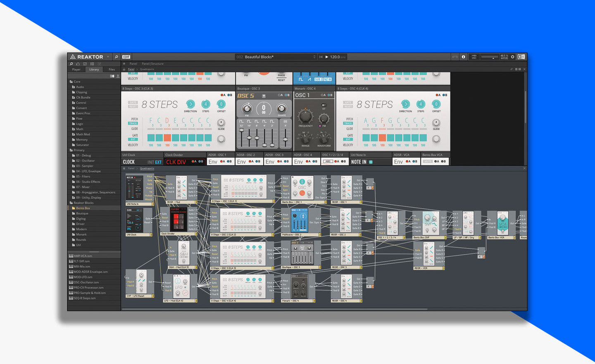Adjust the master output level slider
Image resolution: width=595 pixels, height=364 pixels.
(x=490, y=57)
